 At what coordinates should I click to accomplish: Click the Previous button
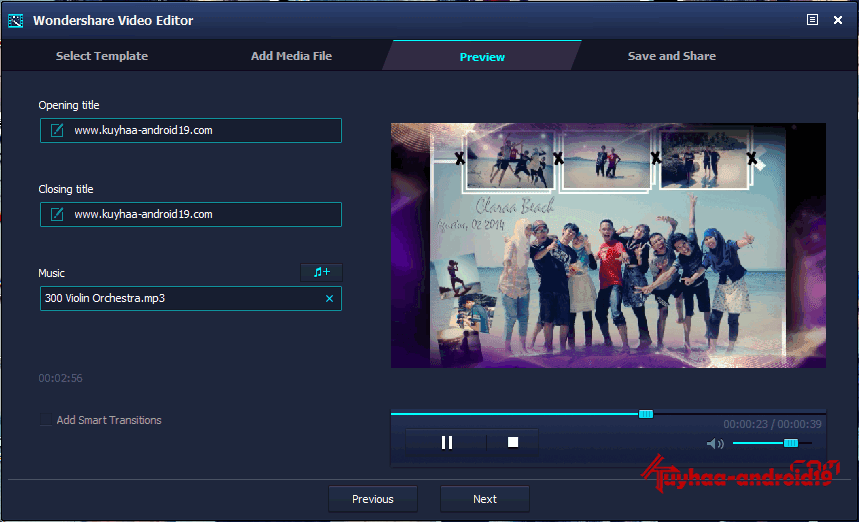(x=373, y=499)
